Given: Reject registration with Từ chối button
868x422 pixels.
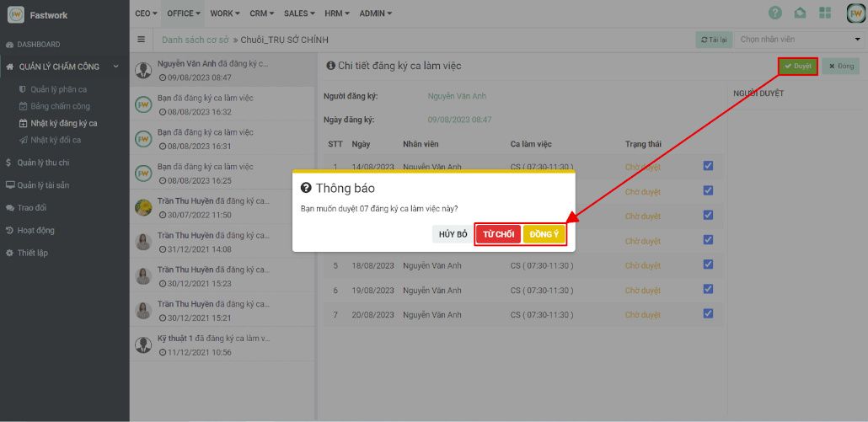Looking at the screenshot, I should click(498, 234).
